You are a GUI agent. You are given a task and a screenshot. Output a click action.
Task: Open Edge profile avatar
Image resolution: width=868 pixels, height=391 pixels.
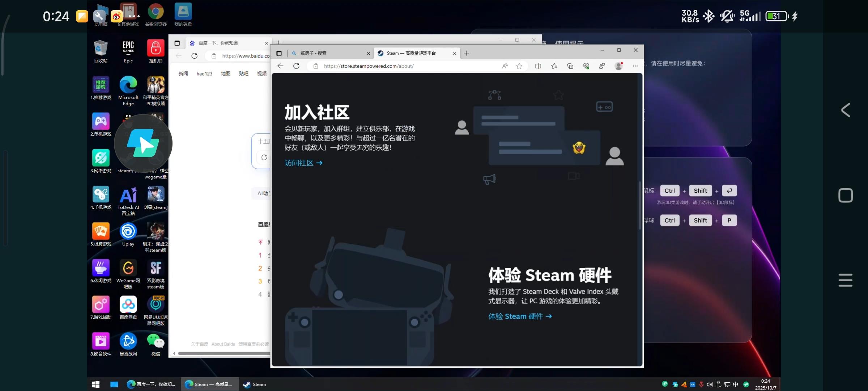[618, 66]
